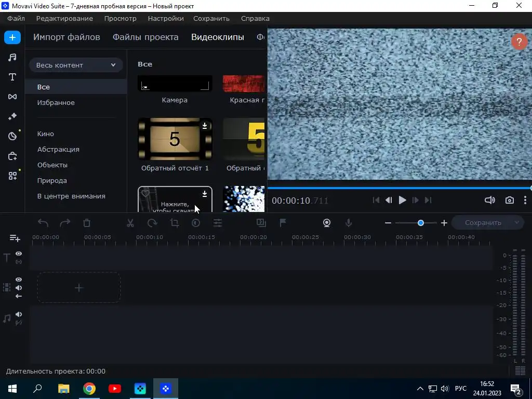The height and width of the screenshot is (399, 532).
Task: Open the effects magic wand section
Action: click(x=12, y=116)
